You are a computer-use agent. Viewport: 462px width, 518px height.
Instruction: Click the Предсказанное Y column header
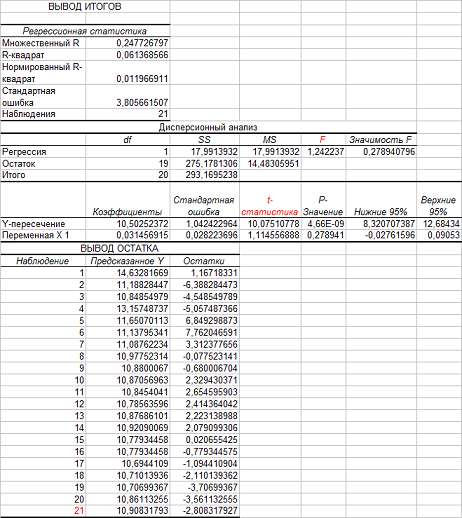click(127, 261)
